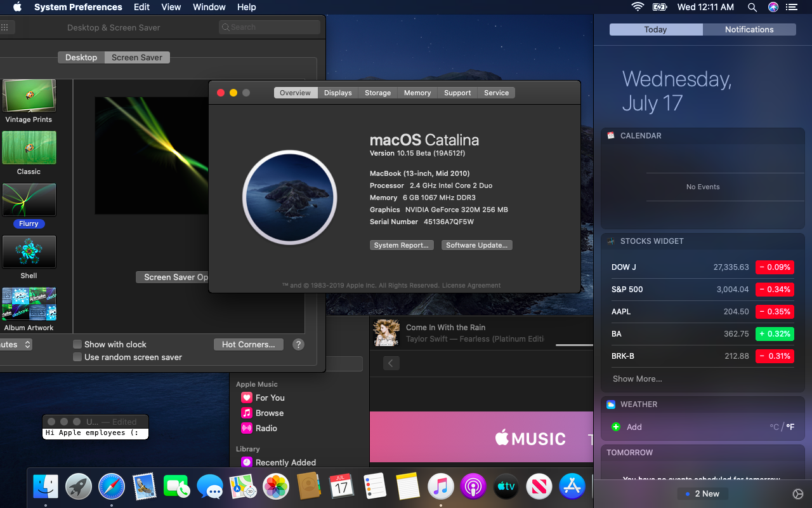
Task: Open News from the Dock
Action: tap(539, 487)
